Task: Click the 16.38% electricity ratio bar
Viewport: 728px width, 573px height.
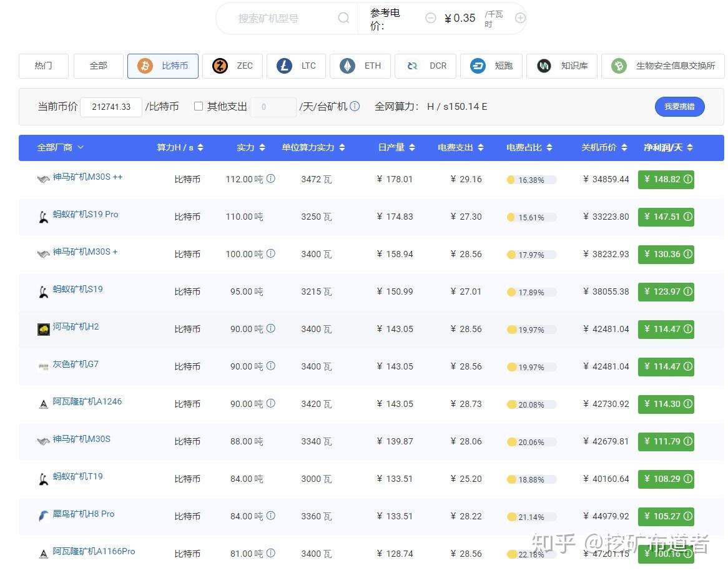Action: pos(531,180)
